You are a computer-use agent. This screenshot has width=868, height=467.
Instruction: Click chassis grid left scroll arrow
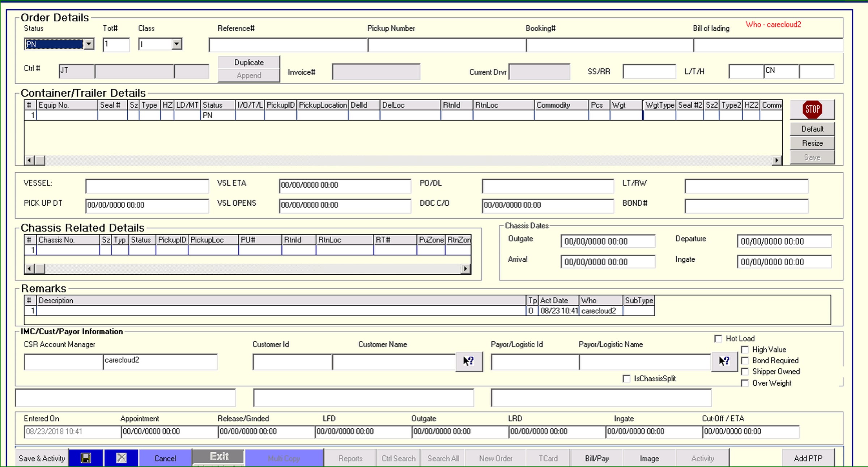pos(29,269)
